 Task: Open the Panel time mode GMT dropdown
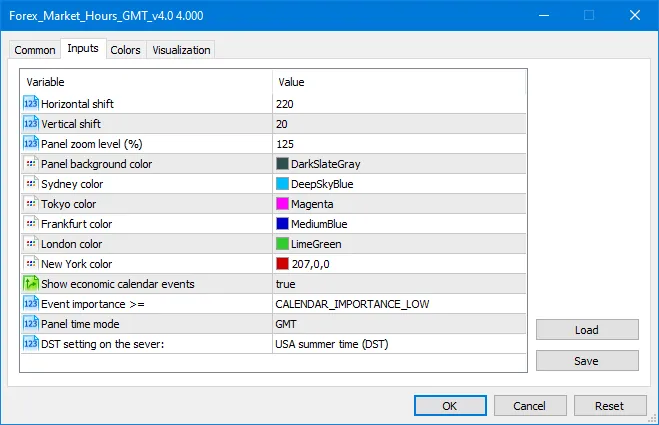click(398, 323)
